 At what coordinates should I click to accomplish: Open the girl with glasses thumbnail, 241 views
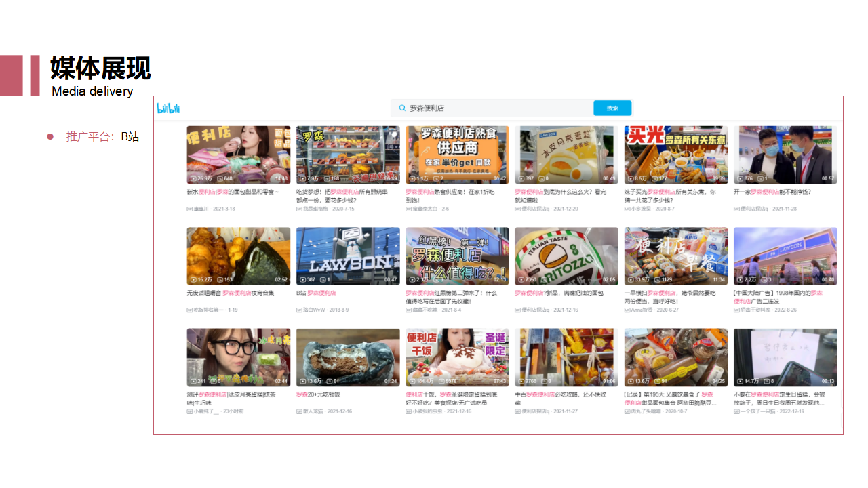(x=239, y=358)
